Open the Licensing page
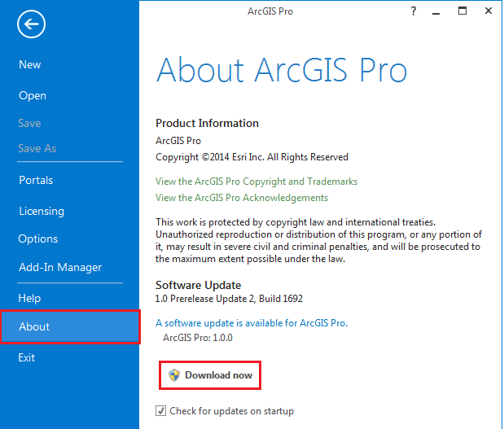 (x=42, y=211)
